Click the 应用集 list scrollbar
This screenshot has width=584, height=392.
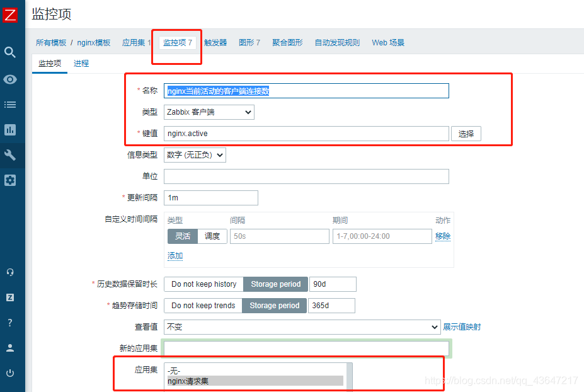pyautogui.click(x=350, y=377)
